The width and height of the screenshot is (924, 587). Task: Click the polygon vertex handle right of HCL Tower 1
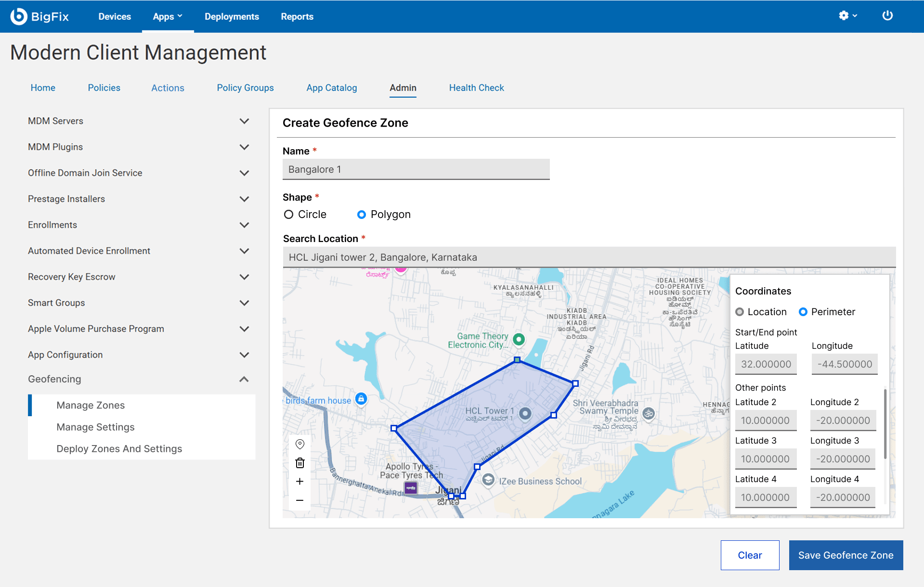coord(554,415)
